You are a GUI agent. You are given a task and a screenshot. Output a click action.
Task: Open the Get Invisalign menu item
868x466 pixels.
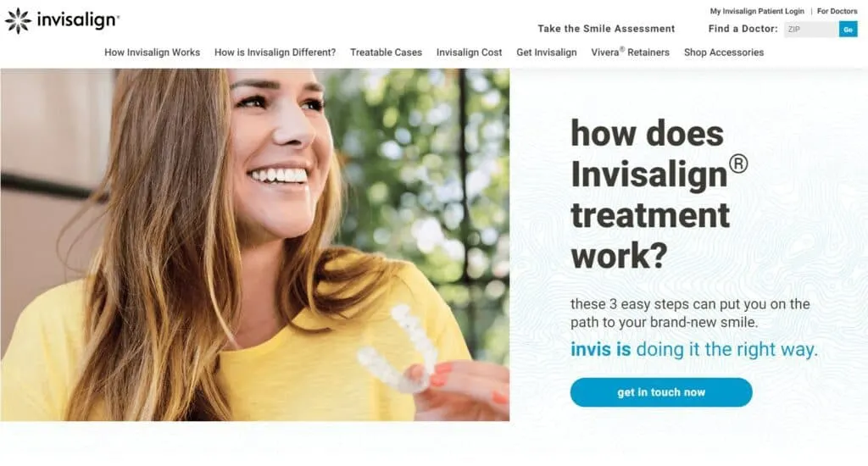(x=547, y=52)
